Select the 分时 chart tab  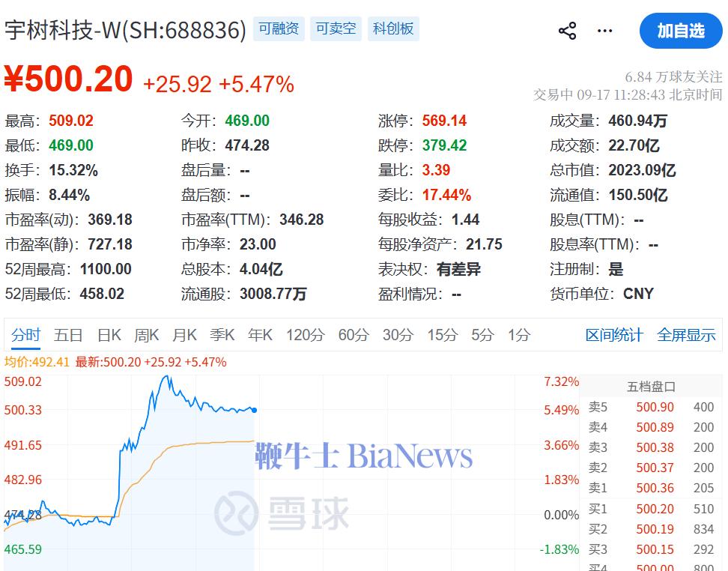[x=26, y=335]
